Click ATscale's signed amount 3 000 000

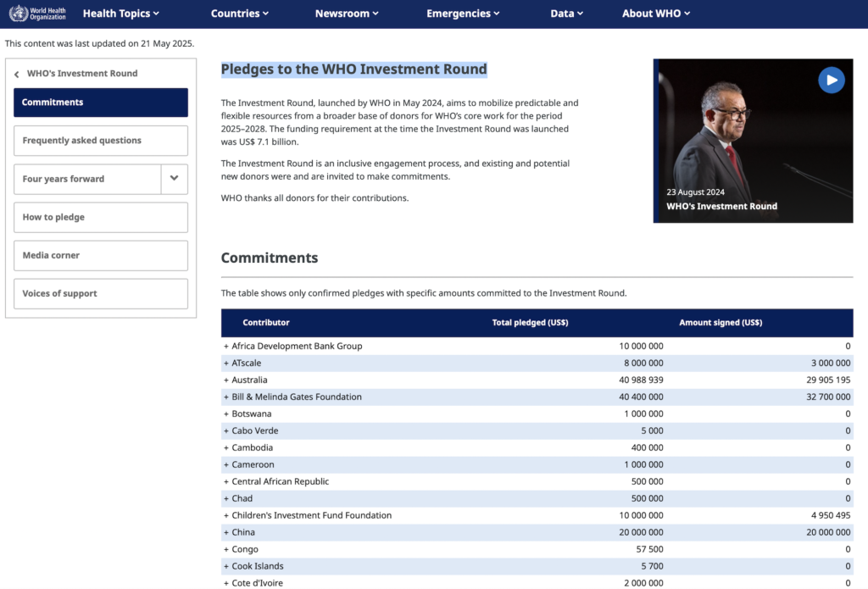pos(831,363)
